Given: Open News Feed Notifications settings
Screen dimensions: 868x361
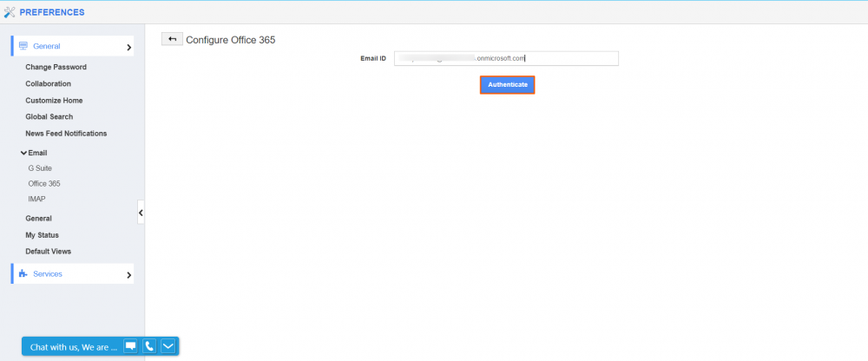Looking at the screenshot, I should [66, 134].
